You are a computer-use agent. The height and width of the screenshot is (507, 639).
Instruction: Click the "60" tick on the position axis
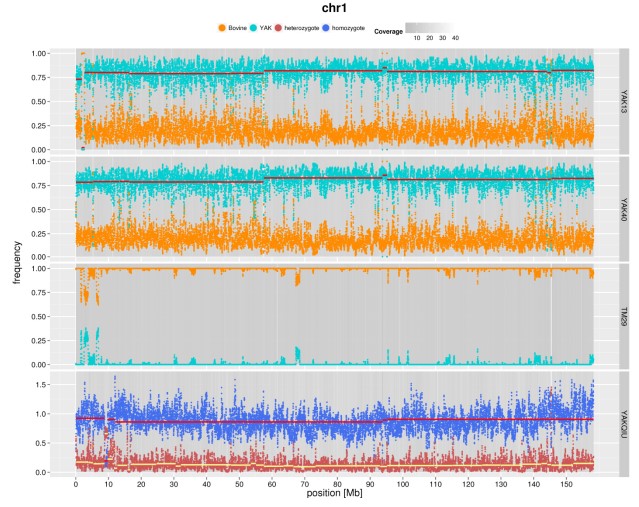[272, 484]
